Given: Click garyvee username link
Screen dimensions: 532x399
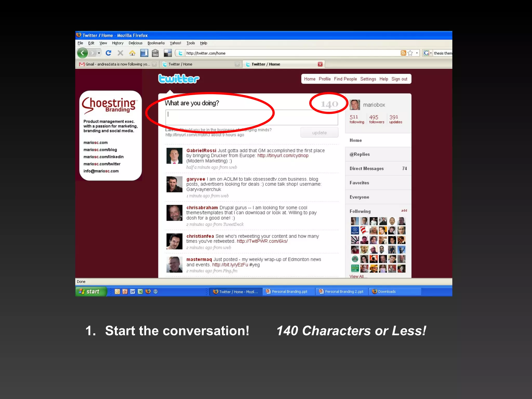Looking at the screenshot, I should (196, 179).
